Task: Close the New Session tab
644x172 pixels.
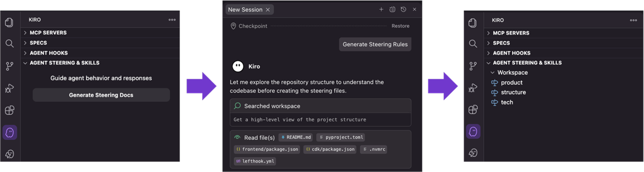Action: pos(267,9)
